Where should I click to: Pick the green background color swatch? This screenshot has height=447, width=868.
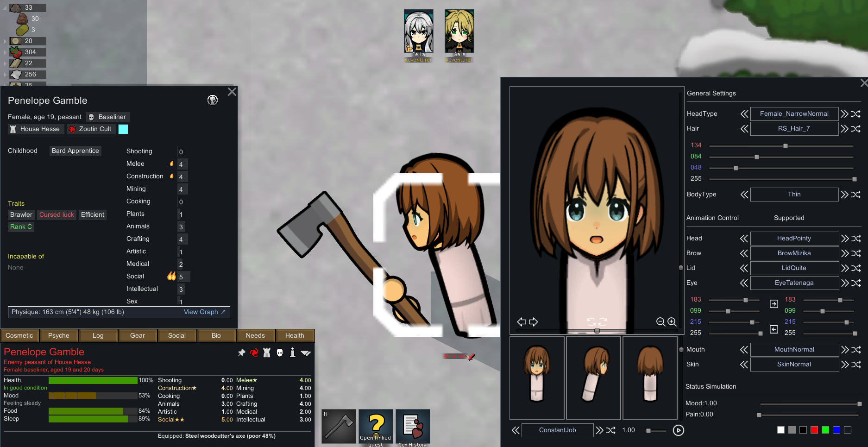point(825,430)
